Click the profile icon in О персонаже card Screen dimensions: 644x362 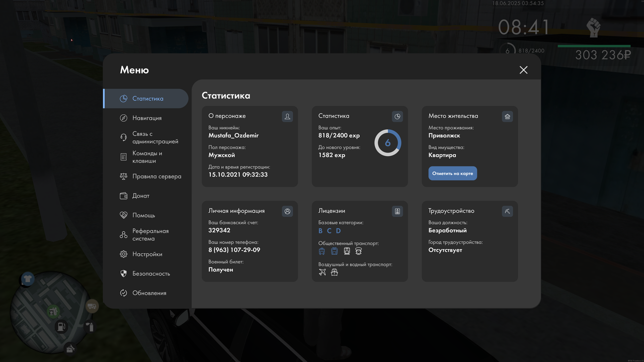[x=287, y=117]
